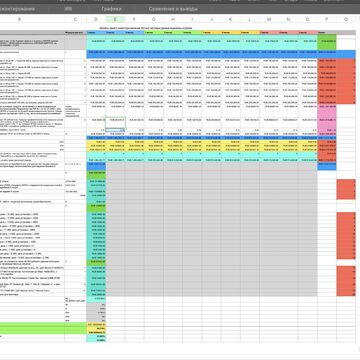Select column M header
This screenshot has width=360, height=360.
click(269, 19)
